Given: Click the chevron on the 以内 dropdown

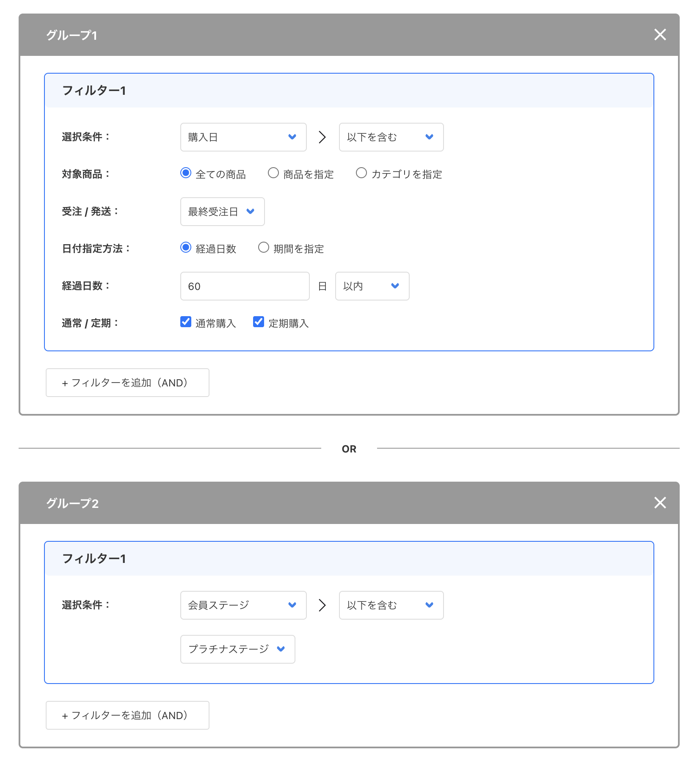Looking at the screenshot, I should coord(395,286).
